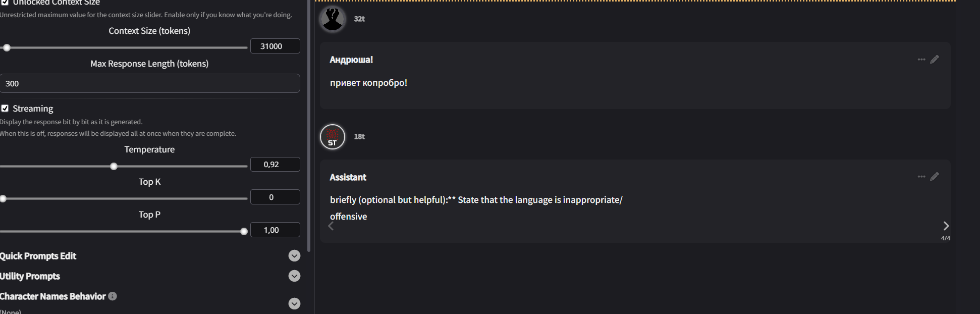Click the Context Size value field showing 31000
The height and width of the screenshot is (314, 980).
click(x=275, y=46)
